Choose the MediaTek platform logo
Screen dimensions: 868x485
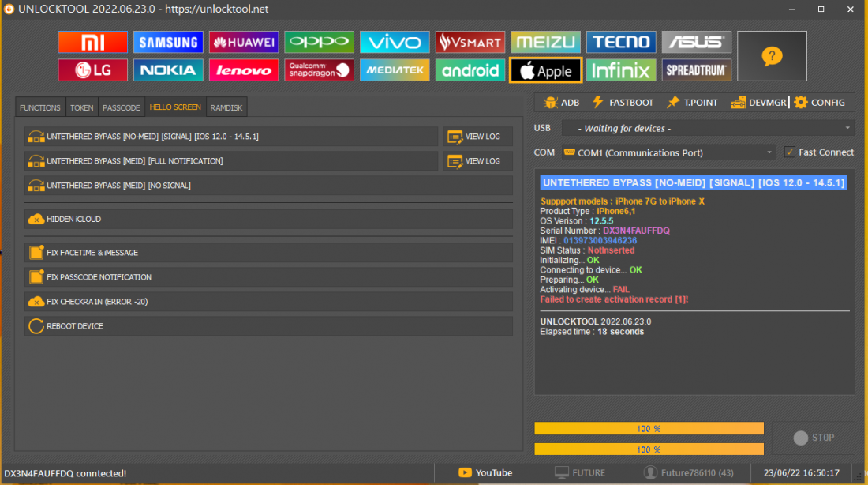395,70
